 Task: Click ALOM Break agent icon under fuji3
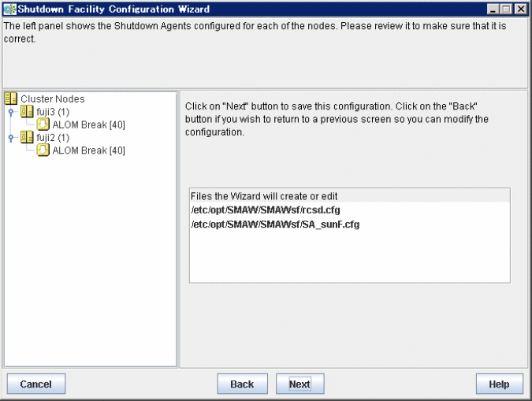point(43,124)
